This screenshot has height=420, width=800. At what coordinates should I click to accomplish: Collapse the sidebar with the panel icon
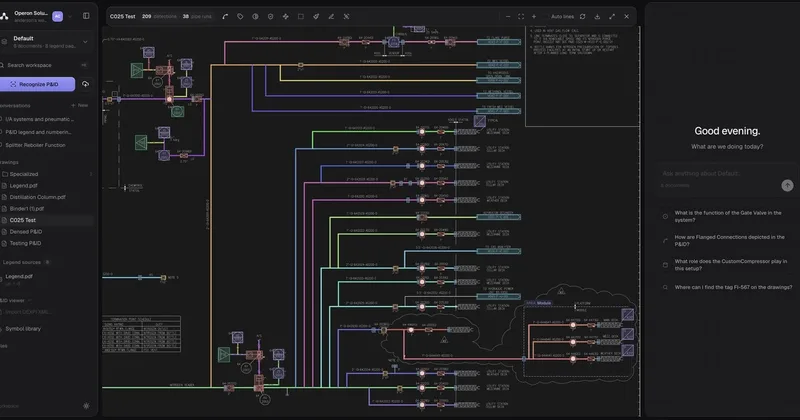[x=86, y=16]
